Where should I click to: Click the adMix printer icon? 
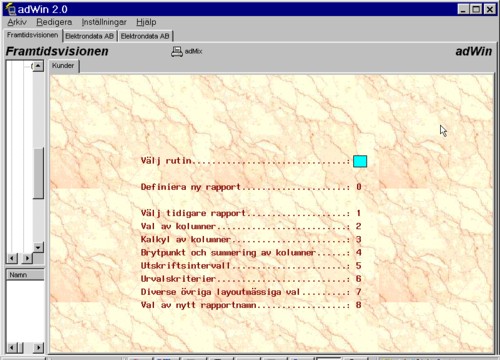pos(177,51)
